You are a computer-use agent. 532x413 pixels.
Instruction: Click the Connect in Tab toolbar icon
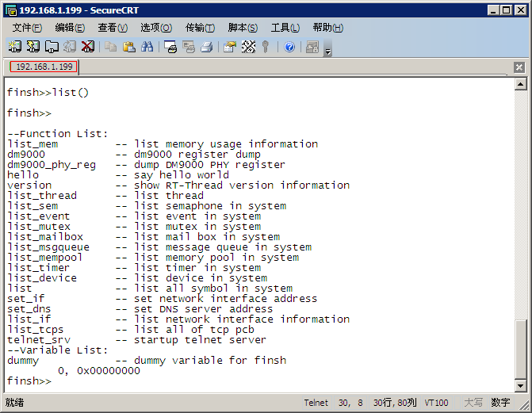click(x=52, y=47)
